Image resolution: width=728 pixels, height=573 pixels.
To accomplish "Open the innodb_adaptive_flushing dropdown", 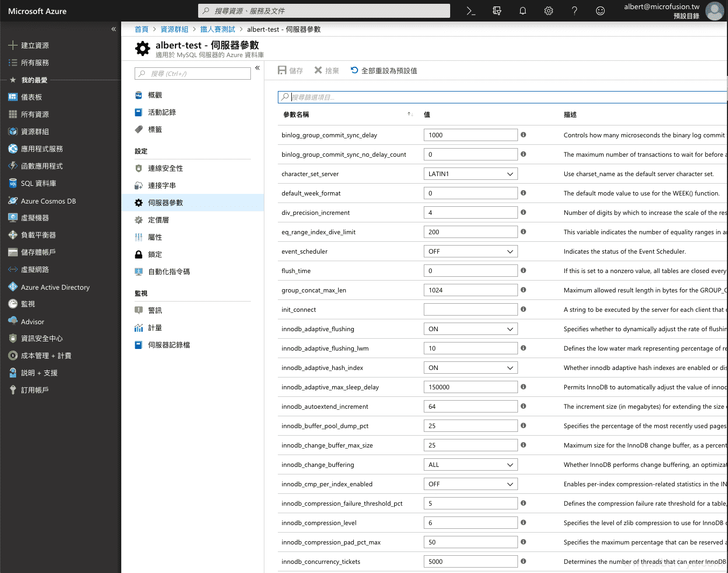I will point(471,329).
